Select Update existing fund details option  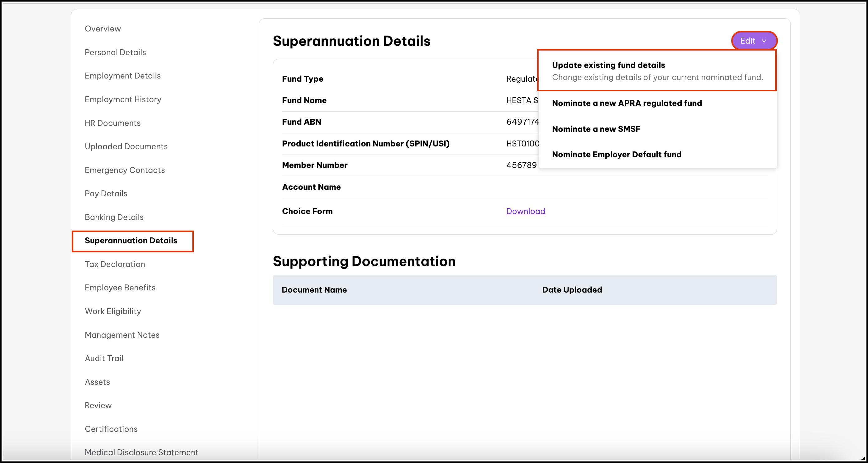pos(656,71)
